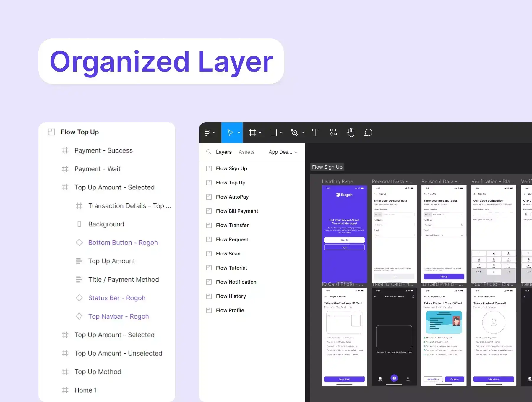Viewport: 532px width, 402px height.
Task: Click the search icon in Layers panel
Action: coord(209,152)
